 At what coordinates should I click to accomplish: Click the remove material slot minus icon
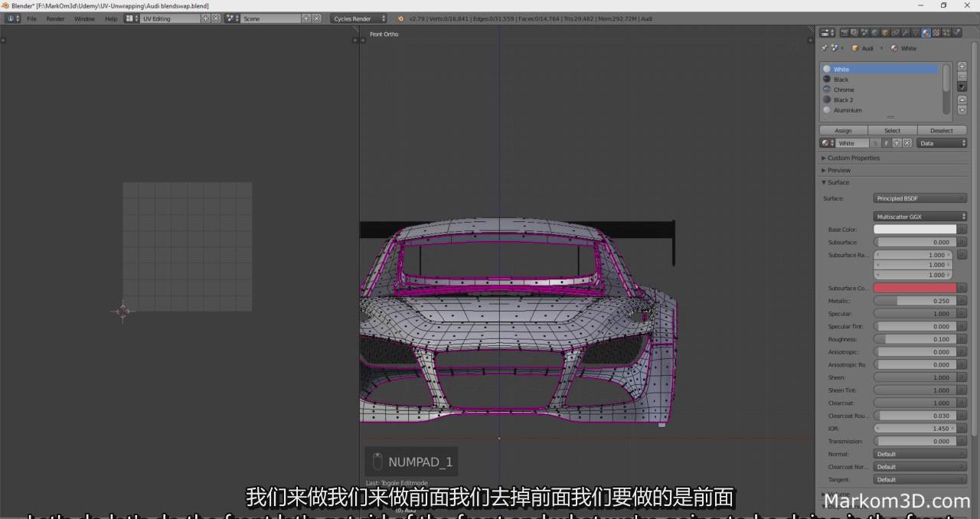click(962, 77)
